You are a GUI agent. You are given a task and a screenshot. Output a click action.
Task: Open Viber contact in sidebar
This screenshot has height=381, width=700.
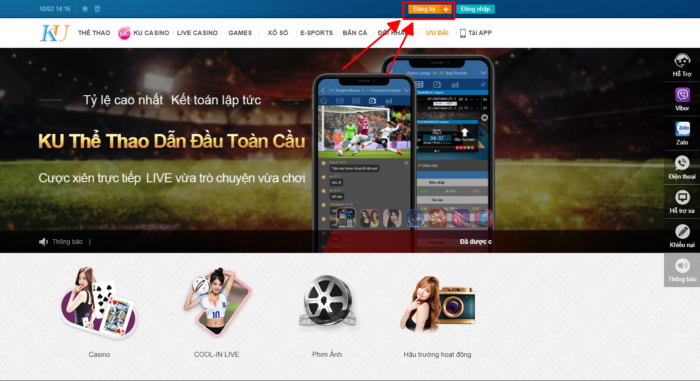tap(682, 99)
